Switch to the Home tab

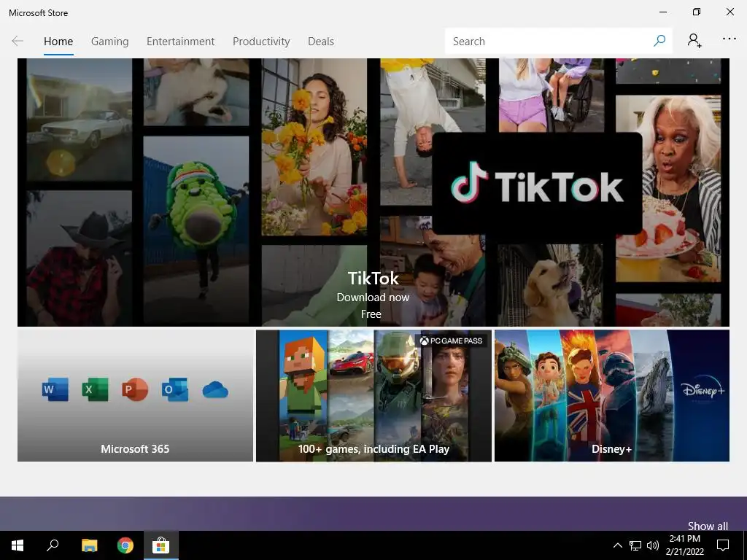pos(58,42)
